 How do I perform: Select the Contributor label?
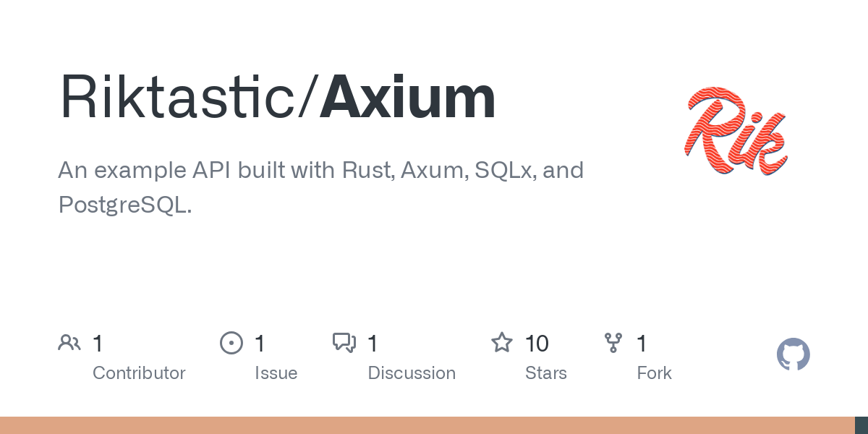tap(139, 373)
